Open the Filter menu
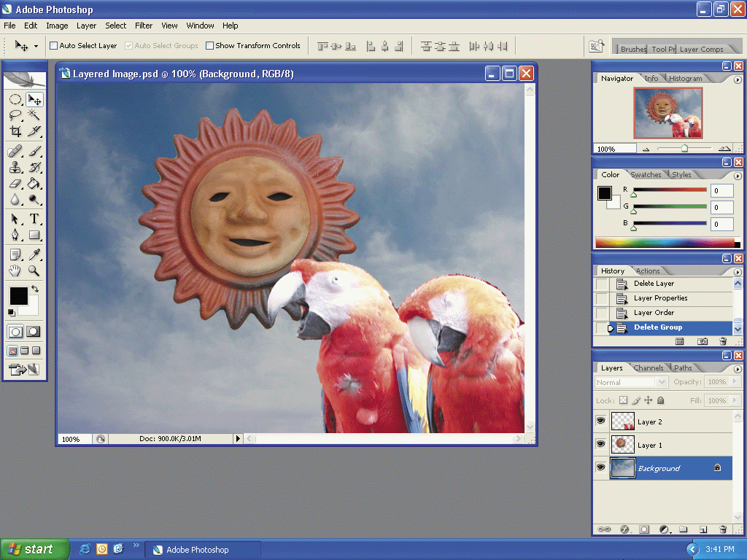Image resolution: width=747 pixels, height=560 pixels. point(144,26)
